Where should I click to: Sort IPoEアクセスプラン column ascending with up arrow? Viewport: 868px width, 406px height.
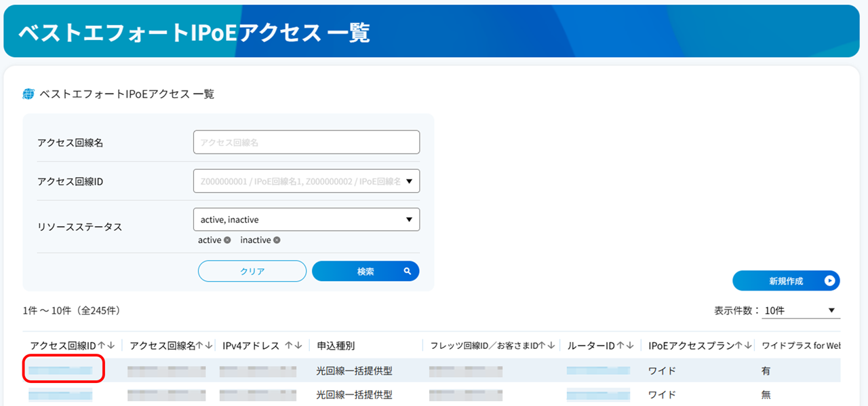coord(738,346)
